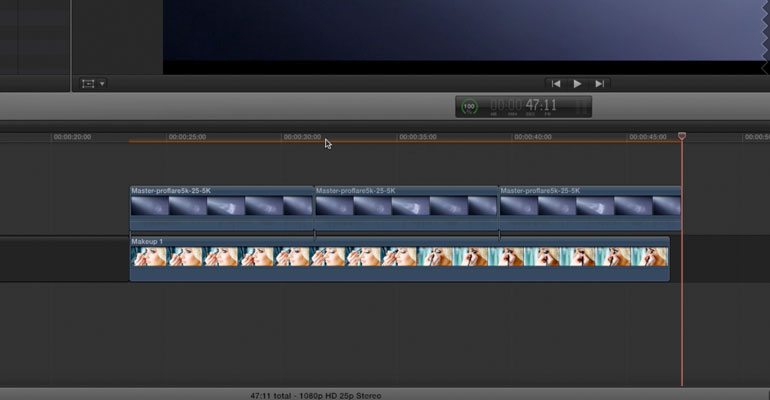Select the second Master-proflare5k-25-5K connected clip

tap(406, 208)
